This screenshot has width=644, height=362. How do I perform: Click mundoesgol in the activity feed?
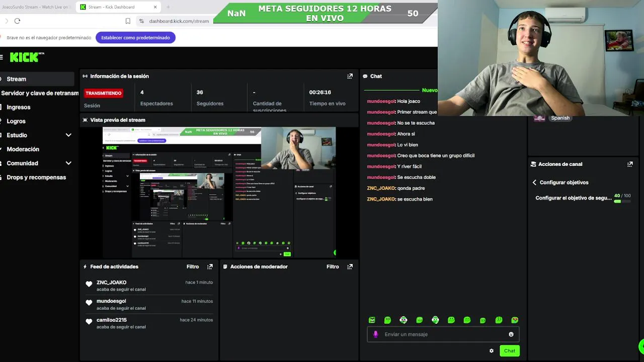[x=111, y=301]
